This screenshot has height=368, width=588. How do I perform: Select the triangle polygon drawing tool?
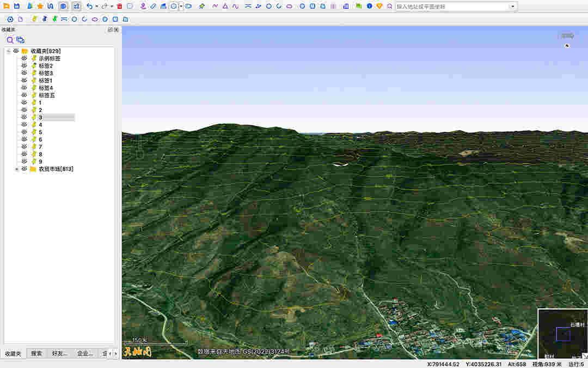225,6
